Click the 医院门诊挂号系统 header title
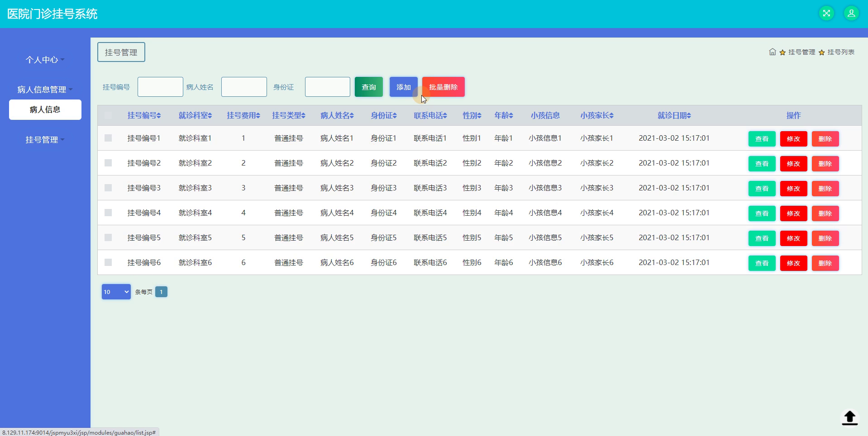 point(52,14)
